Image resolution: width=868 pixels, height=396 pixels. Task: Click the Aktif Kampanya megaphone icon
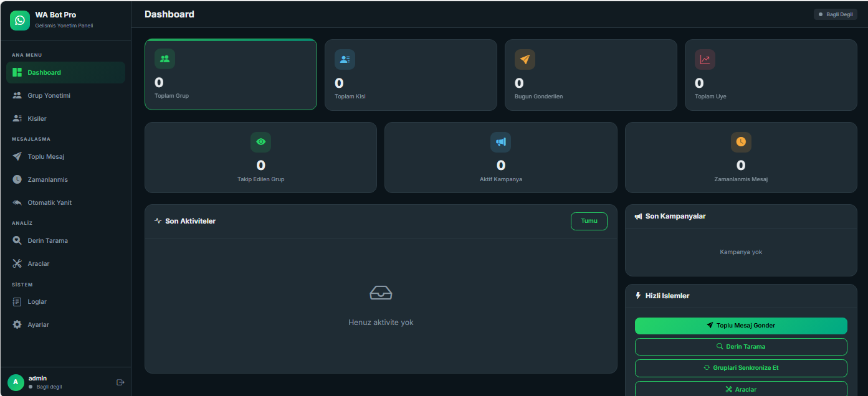pos(500,142)
